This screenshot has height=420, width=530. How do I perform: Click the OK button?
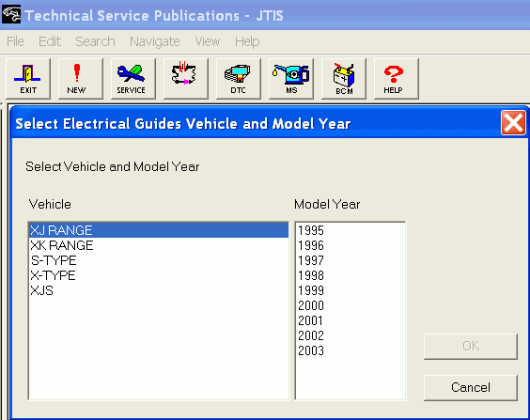pyautogui.click(x=471, y=347)
